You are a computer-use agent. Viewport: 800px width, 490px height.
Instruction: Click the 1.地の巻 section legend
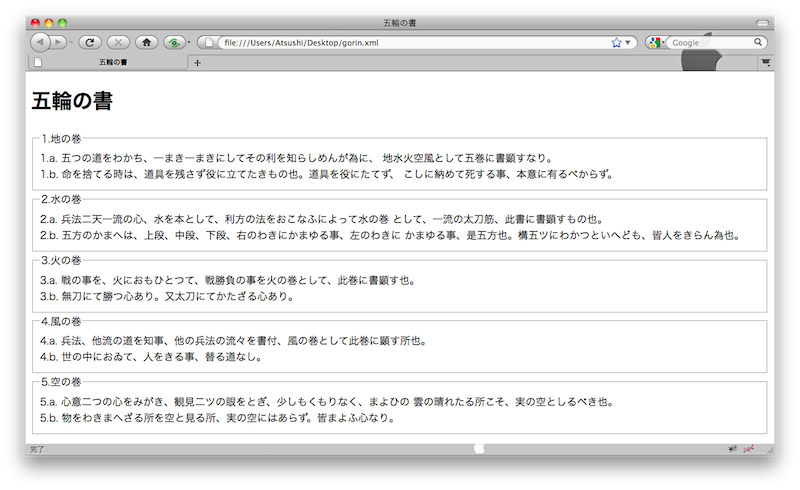[62, 139]
